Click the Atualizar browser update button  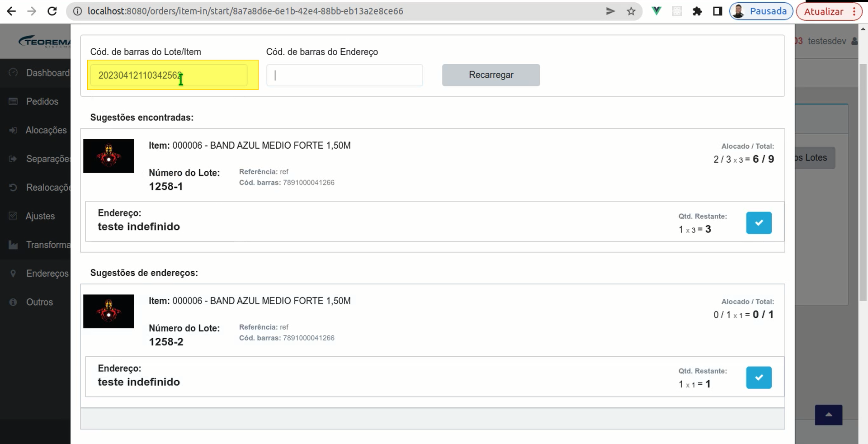click(x=823, y=11)
